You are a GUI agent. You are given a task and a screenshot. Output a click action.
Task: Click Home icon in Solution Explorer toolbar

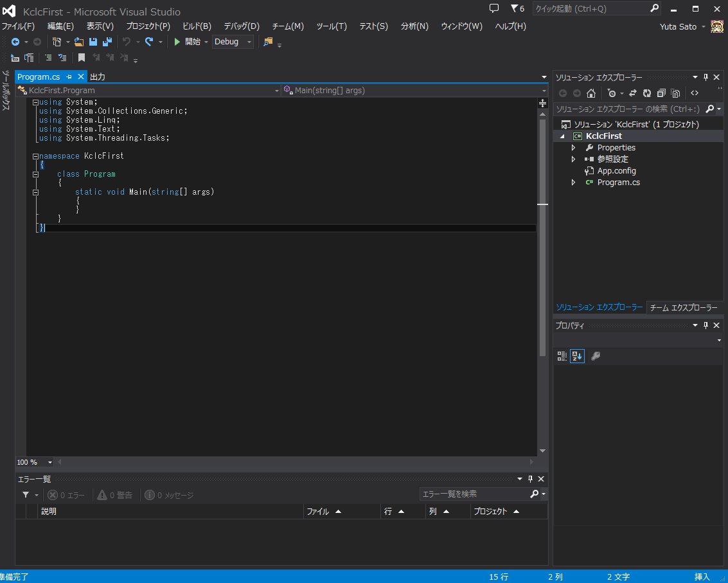pyautogui.click(x=591, y=93)
